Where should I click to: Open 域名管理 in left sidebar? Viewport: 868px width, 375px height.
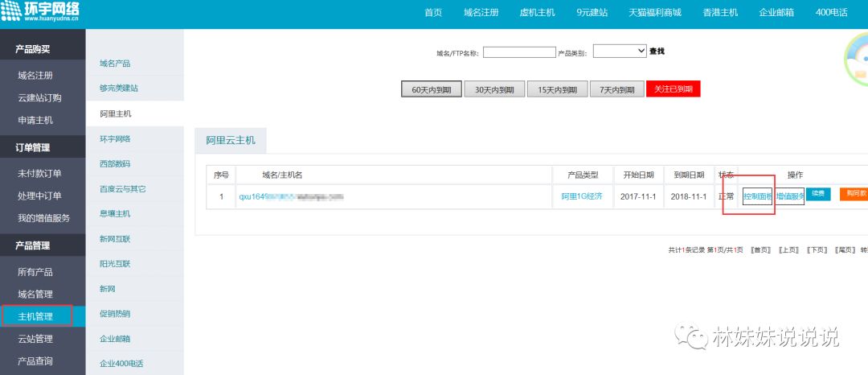coord(35,295)
